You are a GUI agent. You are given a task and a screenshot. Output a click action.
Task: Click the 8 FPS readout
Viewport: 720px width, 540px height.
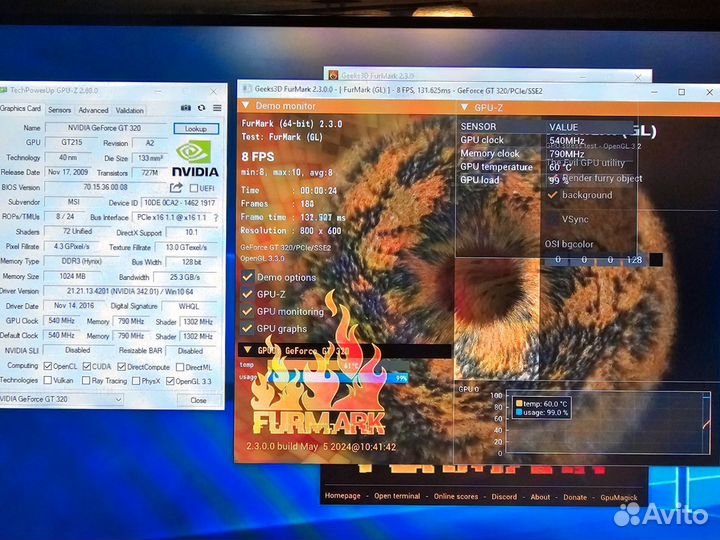(x=258, y=157)
